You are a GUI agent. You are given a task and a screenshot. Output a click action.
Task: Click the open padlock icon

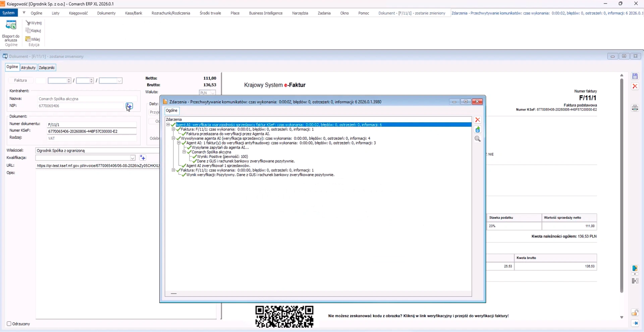coord(635,313)
